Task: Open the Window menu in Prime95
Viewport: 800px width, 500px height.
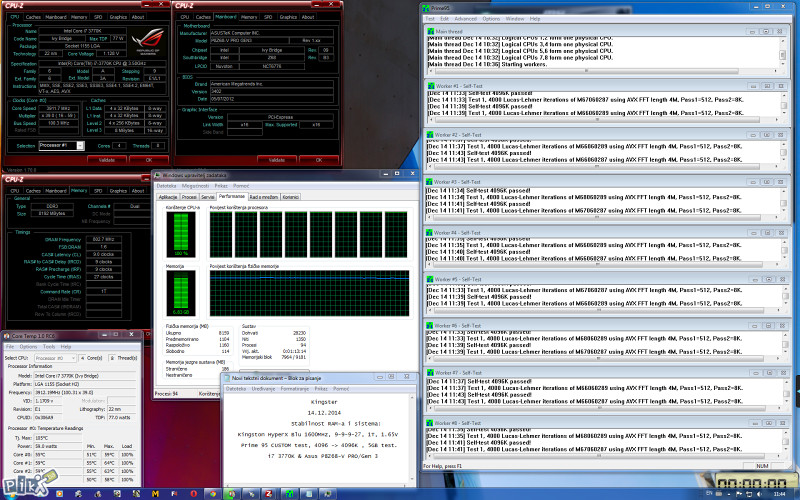Action: [x=515, y=19]
